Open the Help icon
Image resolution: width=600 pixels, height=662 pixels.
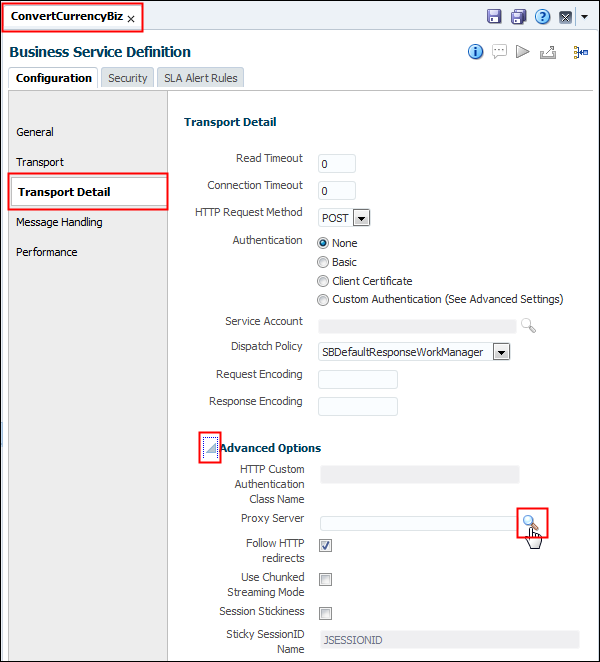(x=543, y=17)
